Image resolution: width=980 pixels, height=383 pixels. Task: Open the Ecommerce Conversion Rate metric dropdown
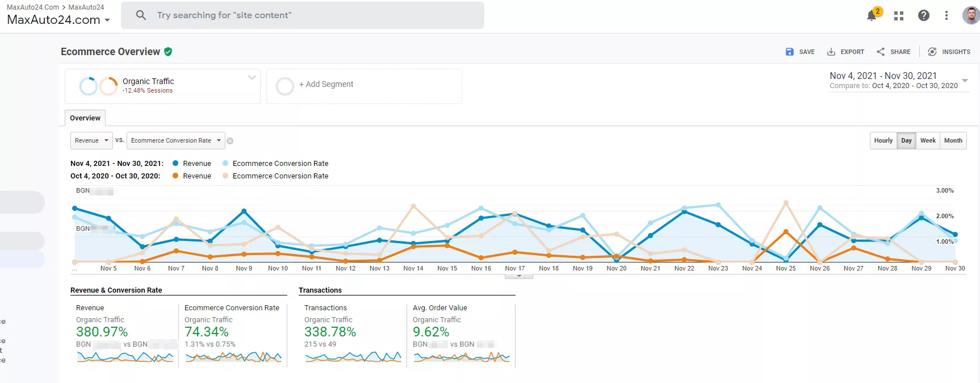[175, 140]
